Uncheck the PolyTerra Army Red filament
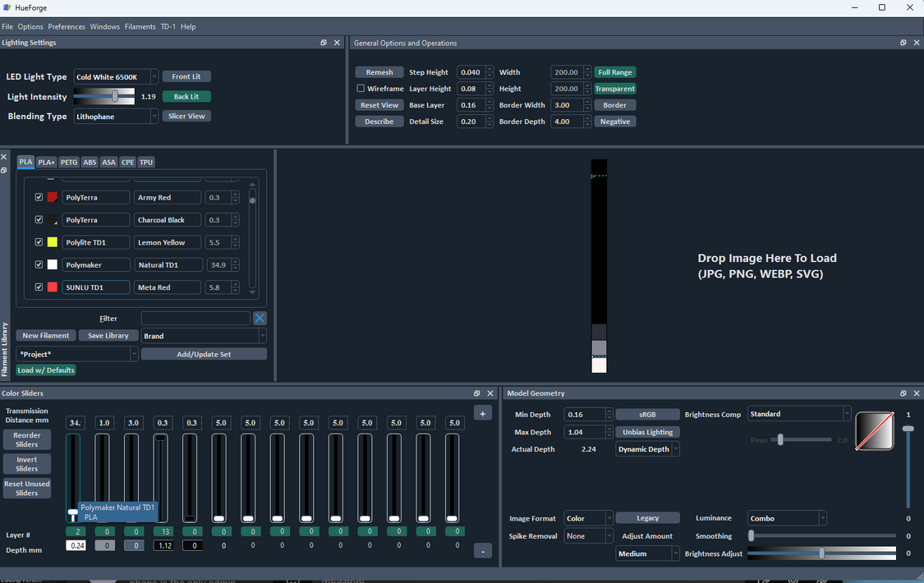 tap(39, 197)
